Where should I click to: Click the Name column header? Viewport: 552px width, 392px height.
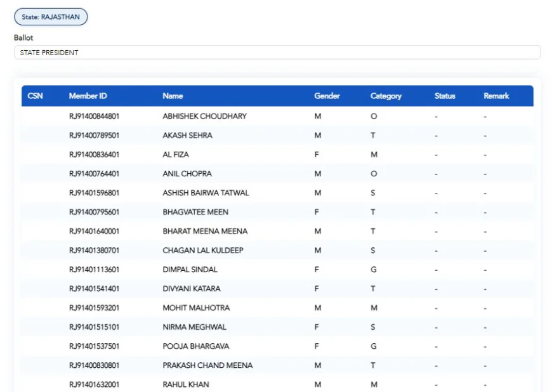click(x=173, y=96)
